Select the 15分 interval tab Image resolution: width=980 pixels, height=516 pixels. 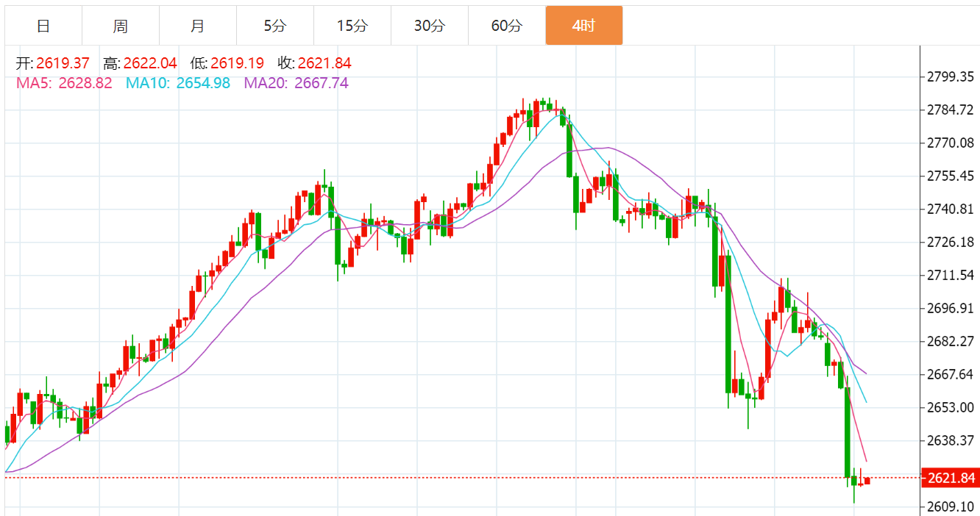click(x=352, y=26)
